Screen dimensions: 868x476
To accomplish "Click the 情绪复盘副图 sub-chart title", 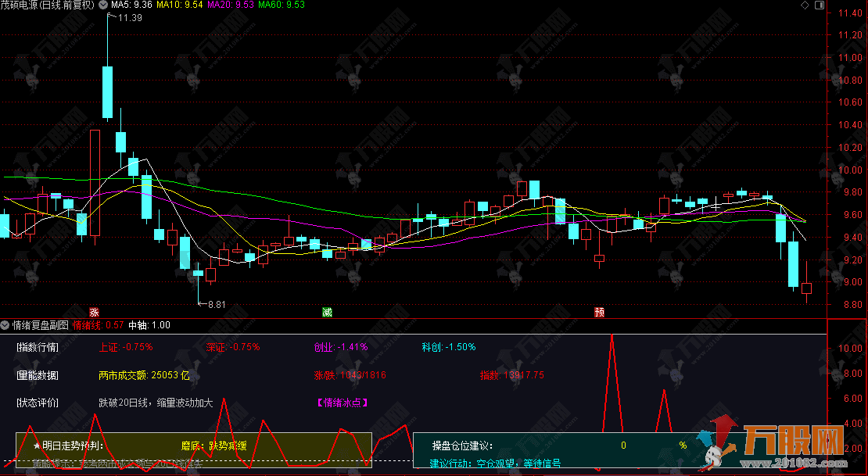I will (x=41, y=325).
